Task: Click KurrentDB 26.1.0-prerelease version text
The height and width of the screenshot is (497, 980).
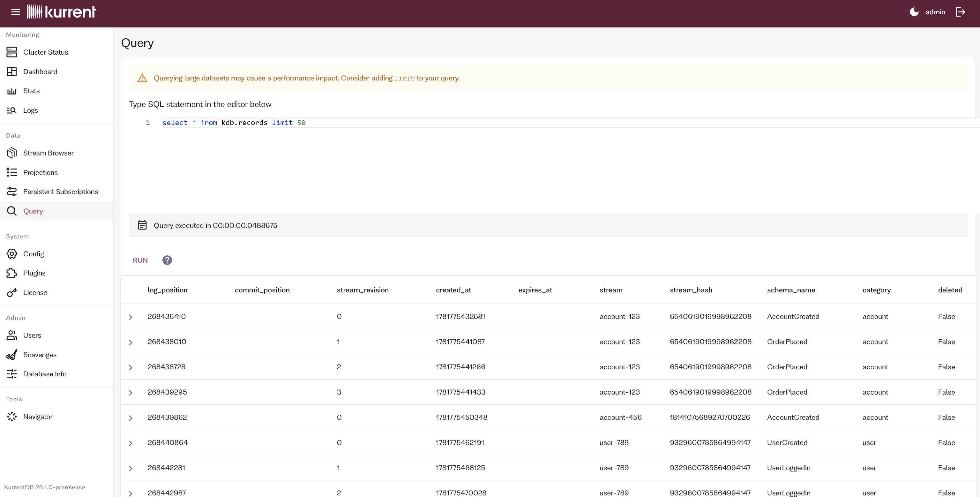Action: point(44,487)
